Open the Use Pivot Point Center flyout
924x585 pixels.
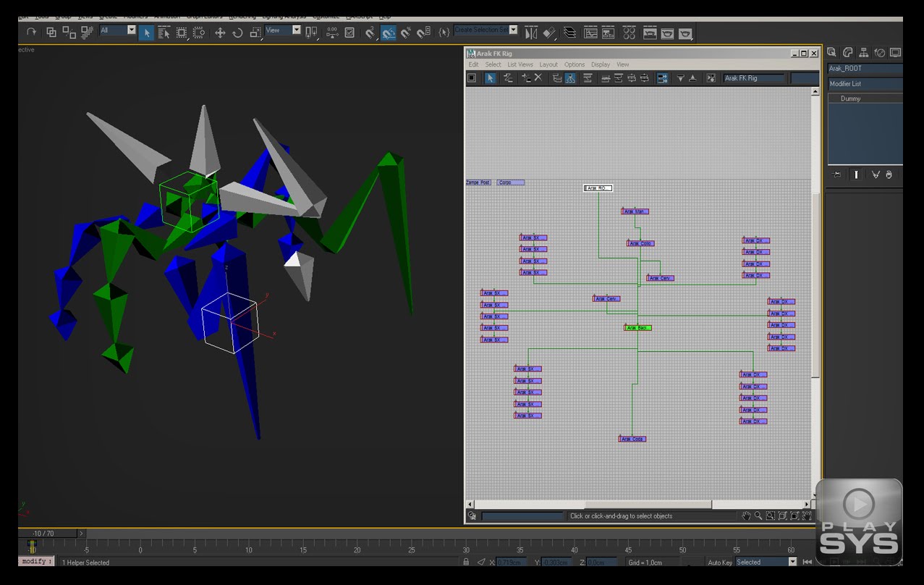pos(312,33)
